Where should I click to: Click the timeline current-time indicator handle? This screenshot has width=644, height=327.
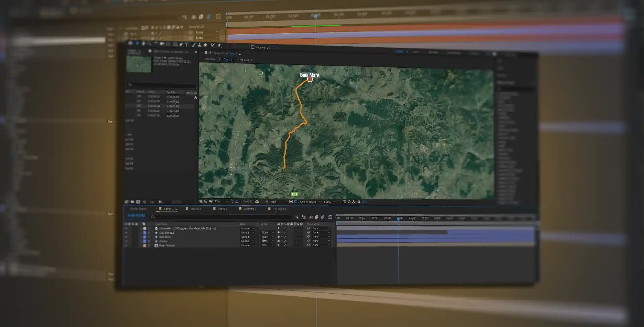pos(398,218)
